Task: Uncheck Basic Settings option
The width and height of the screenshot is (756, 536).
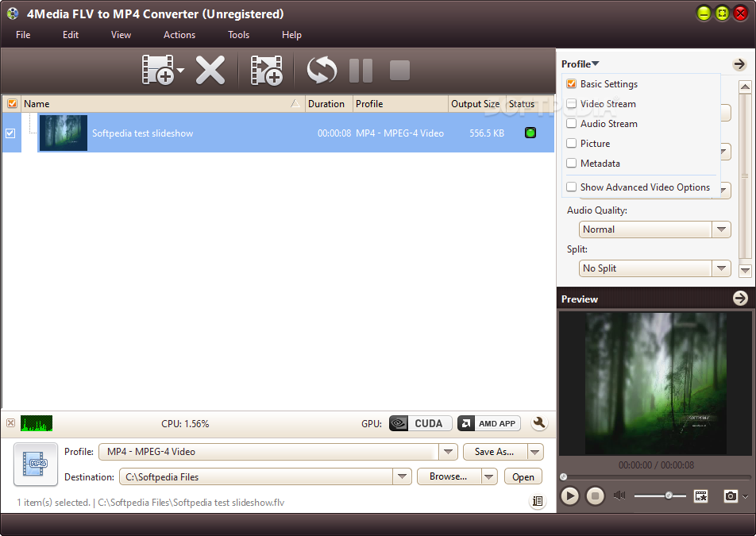Action: 571,83
